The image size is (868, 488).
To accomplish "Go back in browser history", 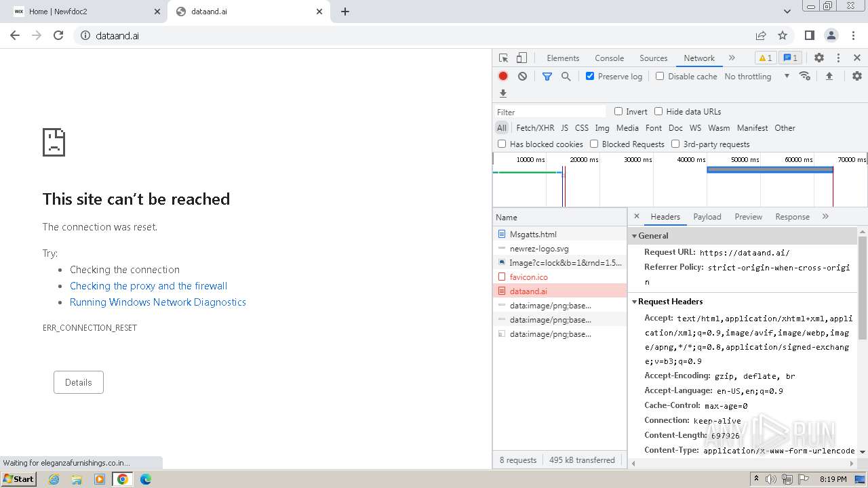I will [x=15, y=35].
